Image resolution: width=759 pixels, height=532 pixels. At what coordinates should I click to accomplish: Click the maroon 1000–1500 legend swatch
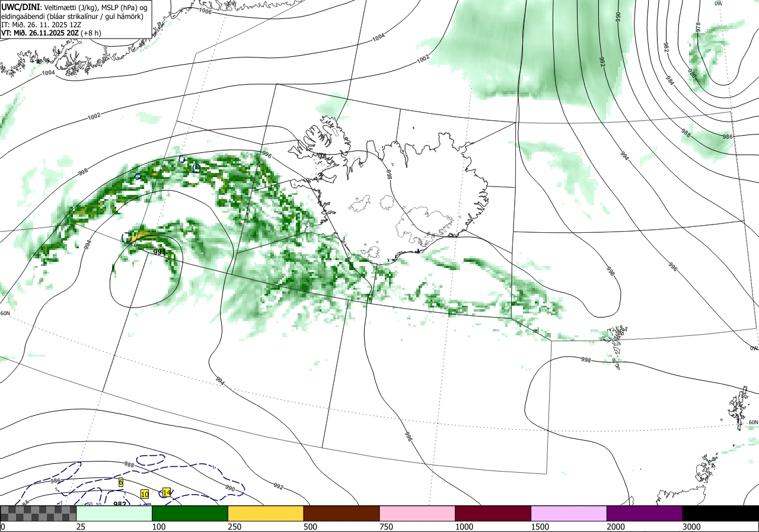tap(493, 513)
